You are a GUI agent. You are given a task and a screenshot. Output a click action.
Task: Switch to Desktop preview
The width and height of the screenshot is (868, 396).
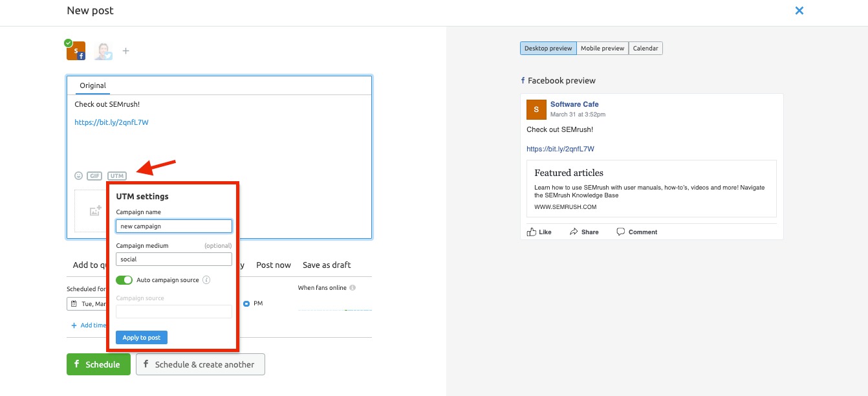(548, 48)
